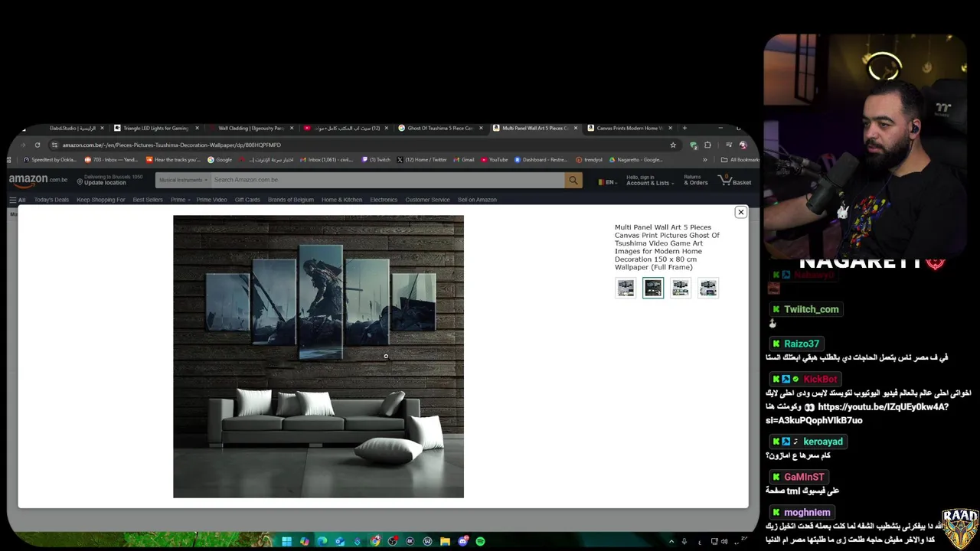The width and height of the screenshot is (980, 551).
Task: Open the Musical Instruments search category dropdown
Action: (x=183, y=180)
